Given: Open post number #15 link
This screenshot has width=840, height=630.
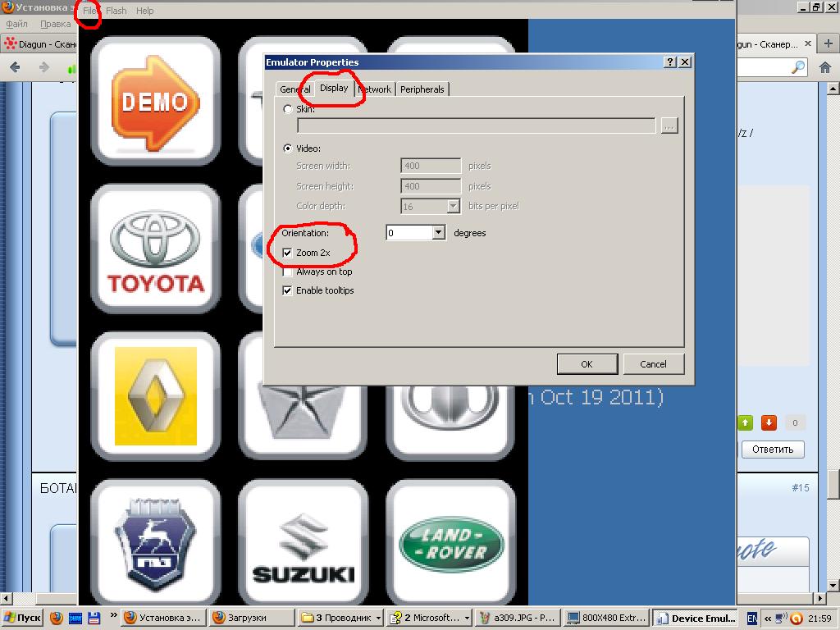Looking at the screenshot, I should click(801, 487).
